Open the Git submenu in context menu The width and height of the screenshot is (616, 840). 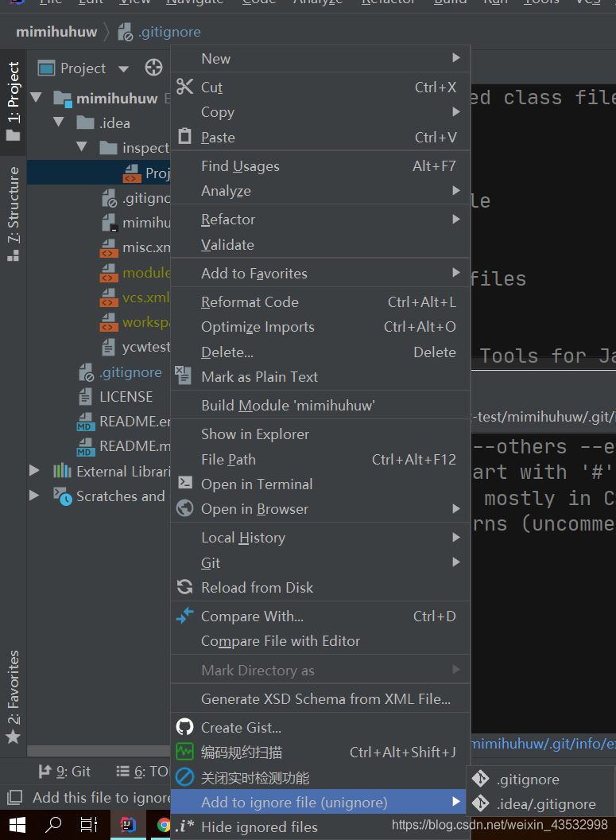tap(320, 562)
